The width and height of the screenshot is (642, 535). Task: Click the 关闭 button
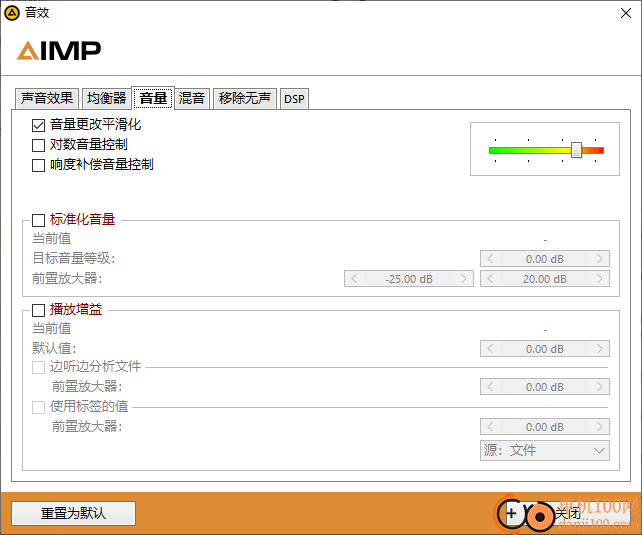coord(568,513)
